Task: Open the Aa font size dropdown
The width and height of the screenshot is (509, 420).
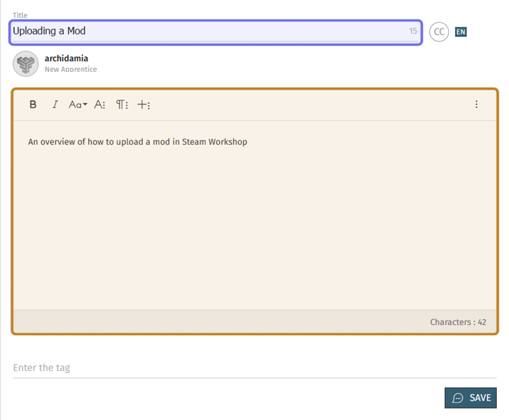Action: point(78,104)
